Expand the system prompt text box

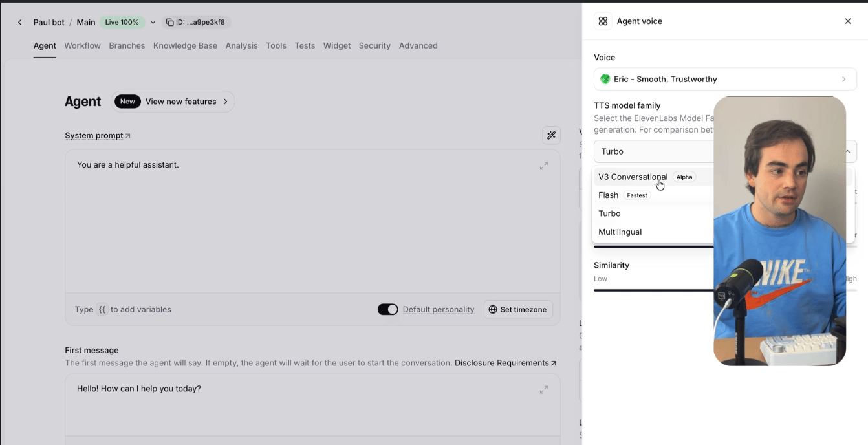[x=544, y=166]
